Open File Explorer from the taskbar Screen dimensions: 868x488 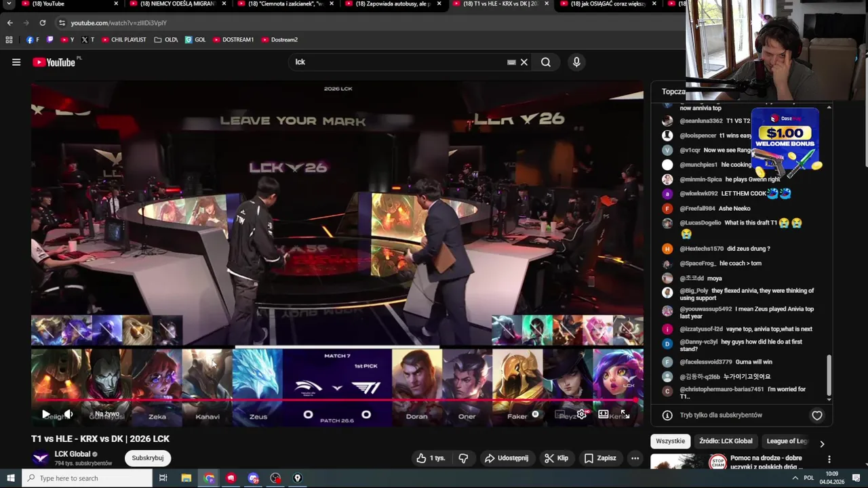tap(186, 479)
